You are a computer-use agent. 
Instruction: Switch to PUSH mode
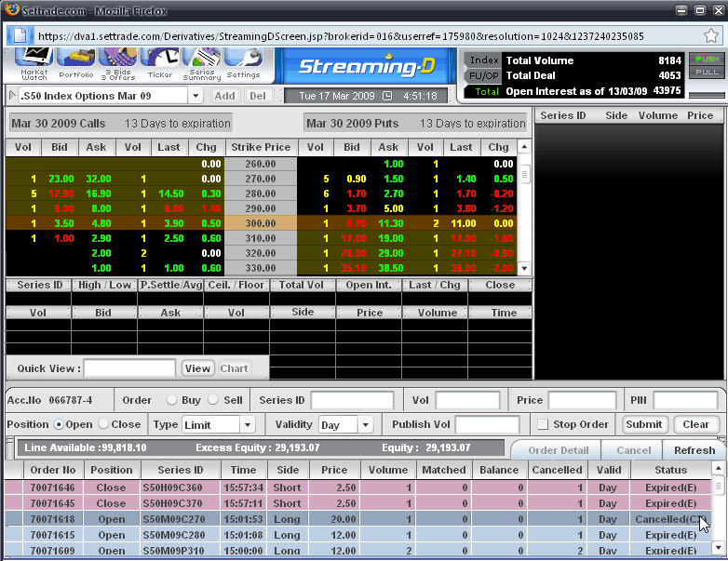[708, 59]
